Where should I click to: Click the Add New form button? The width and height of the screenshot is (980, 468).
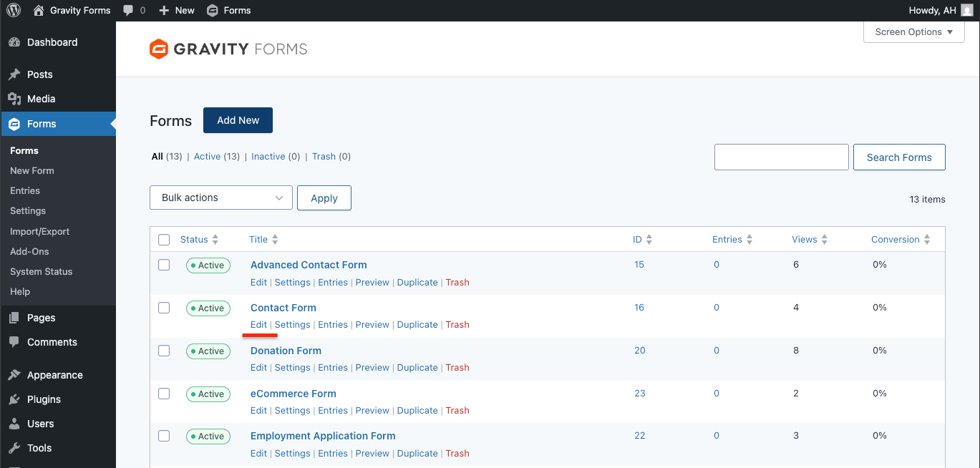[238, 120]
